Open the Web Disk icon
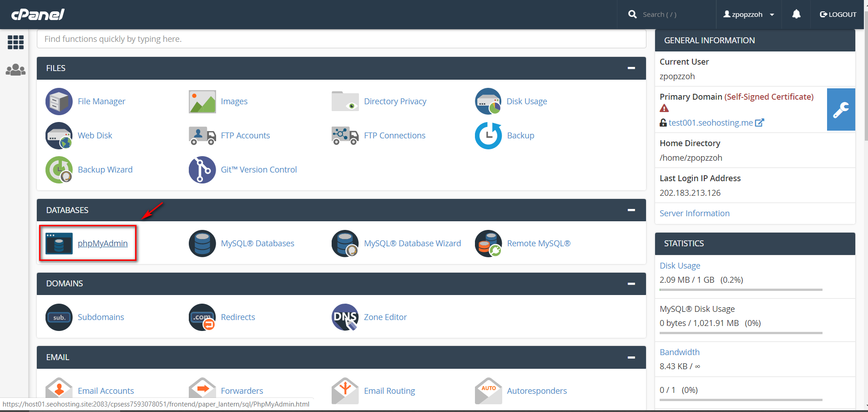Screen dimensions: 868x412 [x=59, y=136]
